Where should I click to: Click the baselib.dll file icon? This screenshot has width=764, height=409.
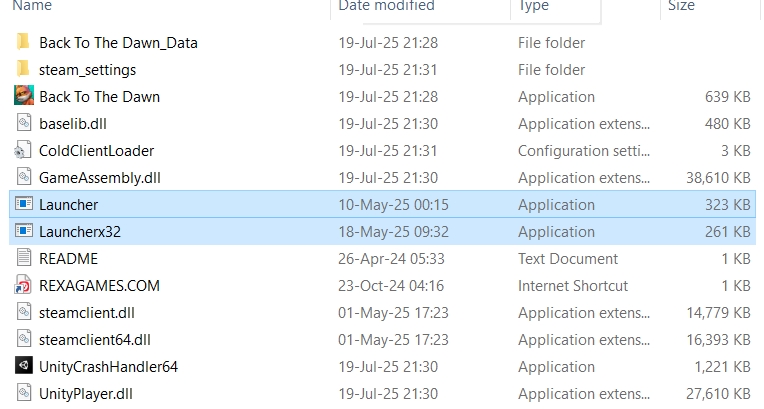(x=24, y=123)
